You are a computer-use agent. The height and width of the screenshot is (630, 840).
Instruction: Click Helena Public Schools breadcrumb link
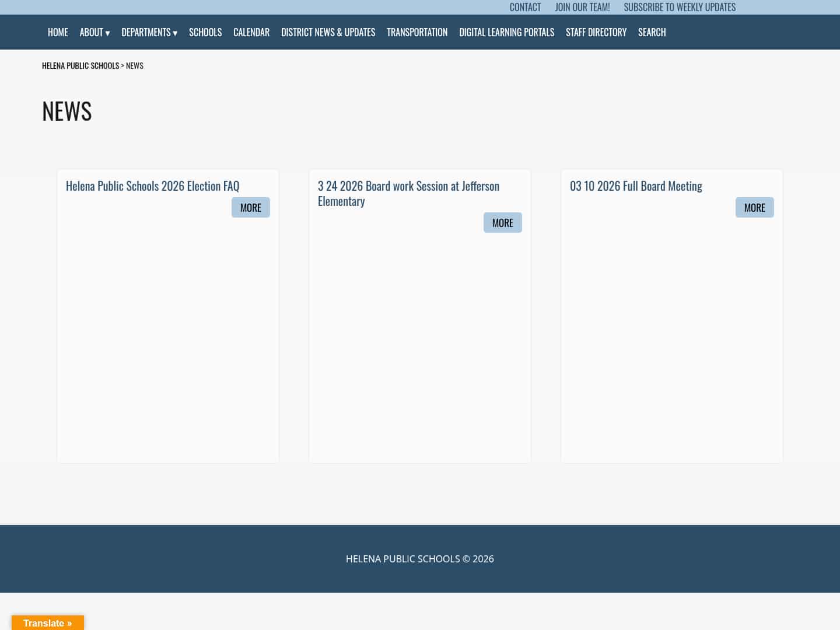pos(80,65)
